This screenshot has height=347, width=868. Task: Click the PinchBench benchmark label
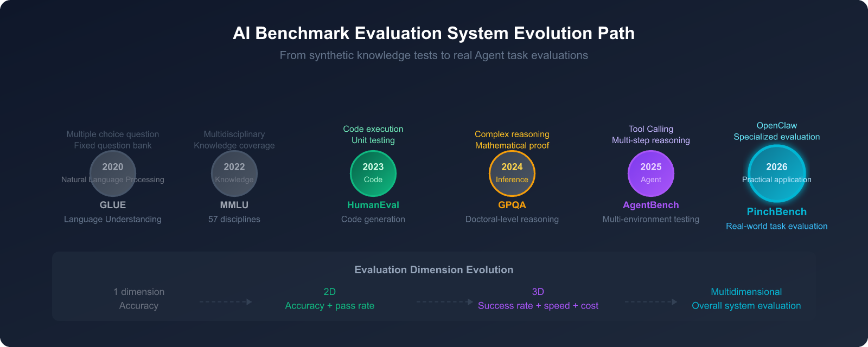777,212
